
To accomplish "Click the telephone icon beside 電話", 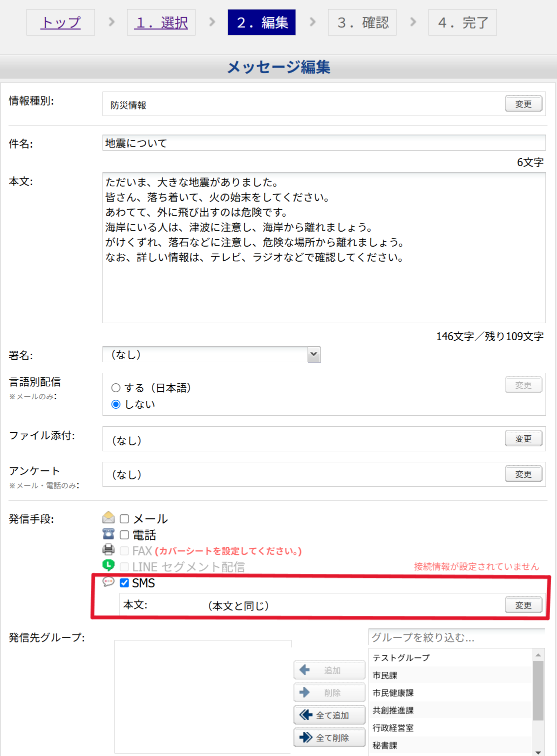I will point(108,534).
